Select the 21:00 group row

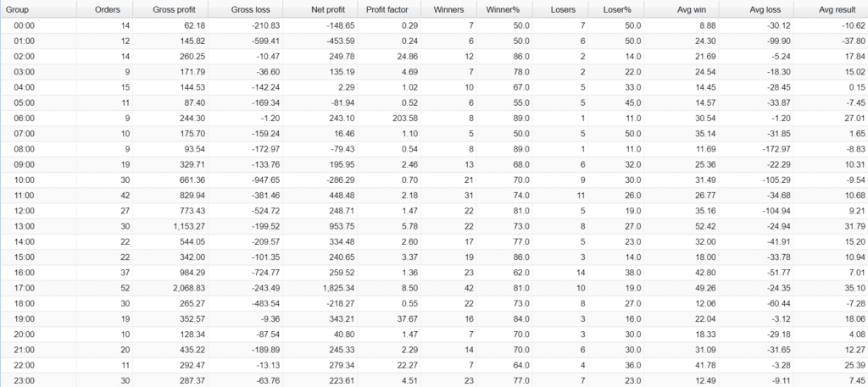click(434, 351)
